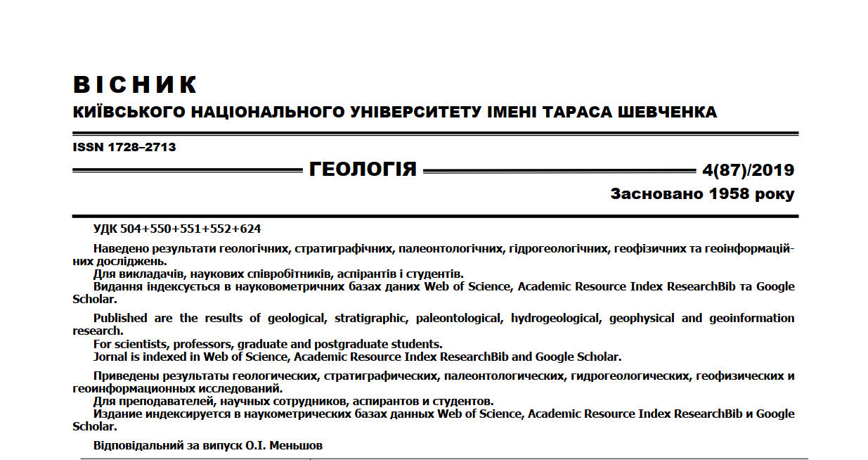Click the double line left of ГЕОЛОГІЯ
This screenshot has height=460, width=868.
[x=188, y=170]
